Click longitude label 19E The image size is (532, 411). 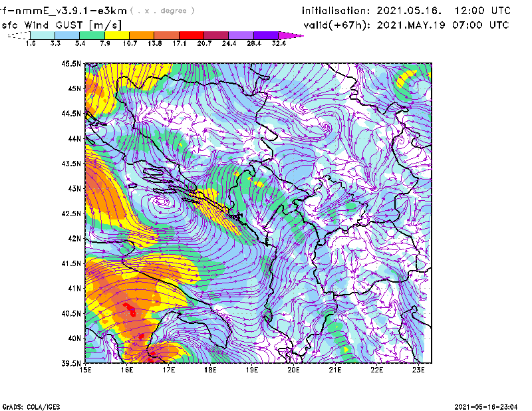[252, 370]
